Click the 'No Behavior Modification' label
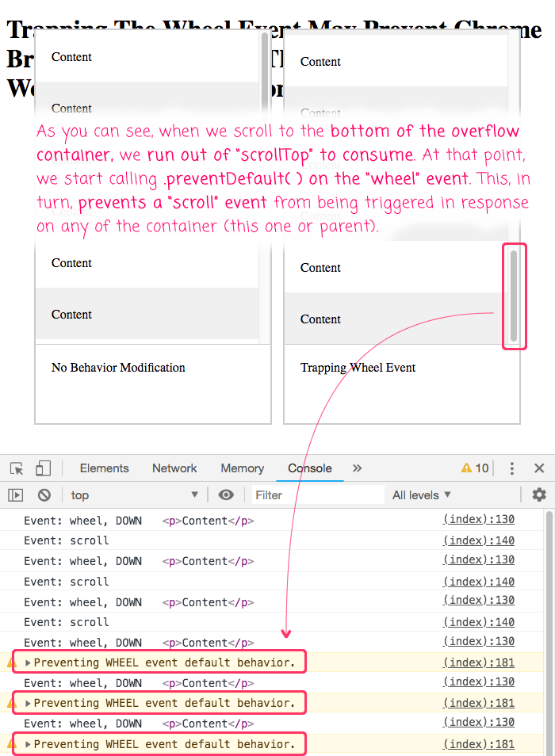The width and height of the screenshot is (555, 756). click(x=118, y=368)
